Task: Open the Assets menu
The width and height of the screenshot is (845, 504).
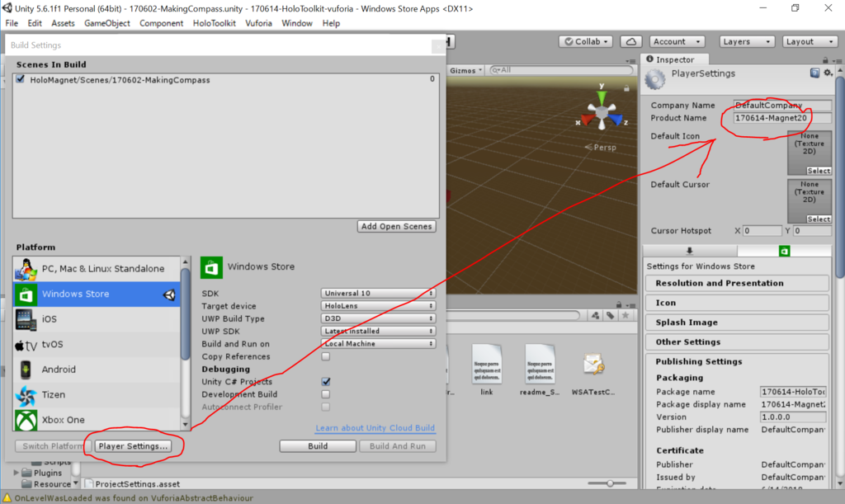Action: 63,23
